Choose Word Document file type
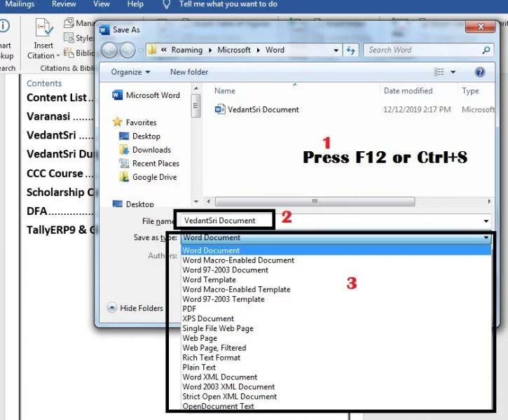 point(336,251)
